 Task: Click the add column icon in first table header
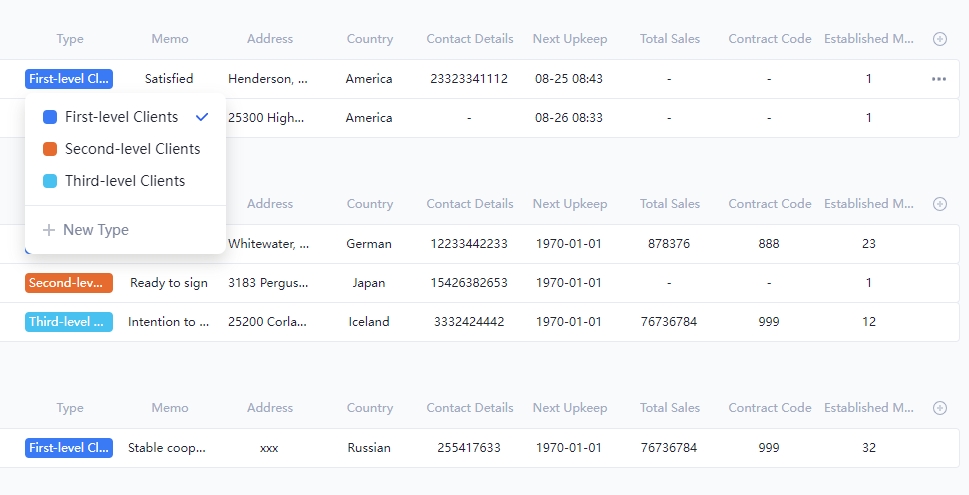tap(939, 39)
